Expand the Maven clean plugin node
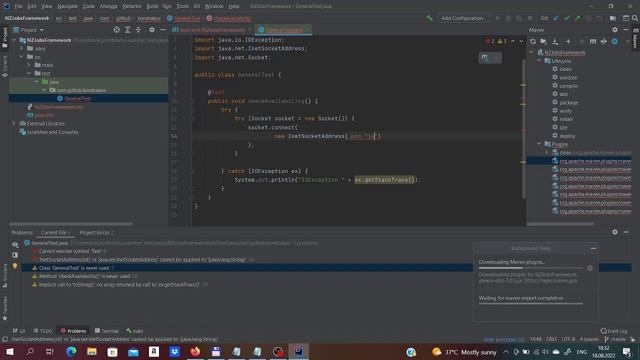 (547, 152)
